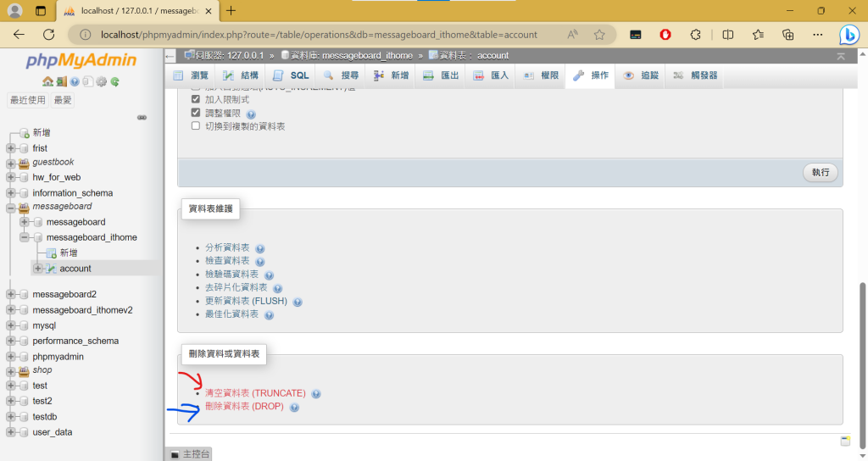Collapse the messageboard_ithome database node
Viewport: 868px width, 461px height.
(x=25, y=237)
